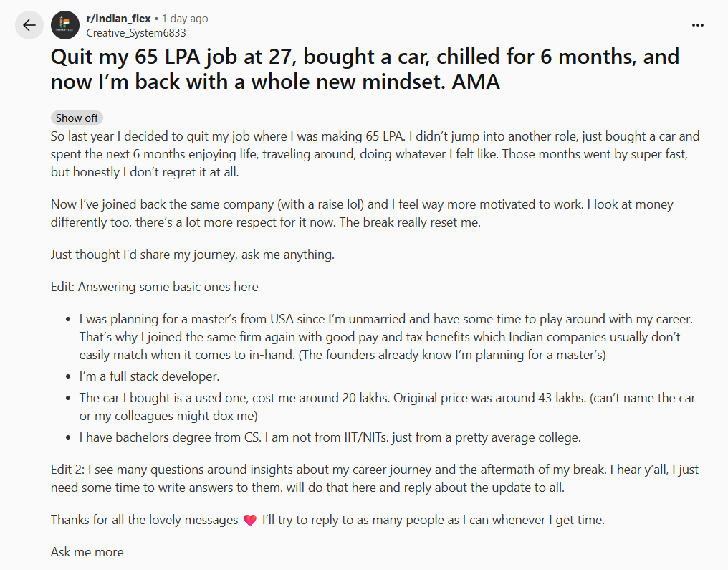Open the three-dot post options menu
728x570 pixels.
pos(697,25)
